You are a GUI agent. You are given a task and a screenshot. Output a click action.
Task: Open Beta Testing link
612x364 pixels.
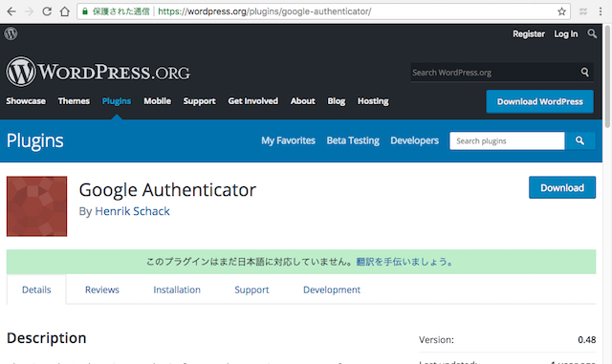[x=353, y=140]
